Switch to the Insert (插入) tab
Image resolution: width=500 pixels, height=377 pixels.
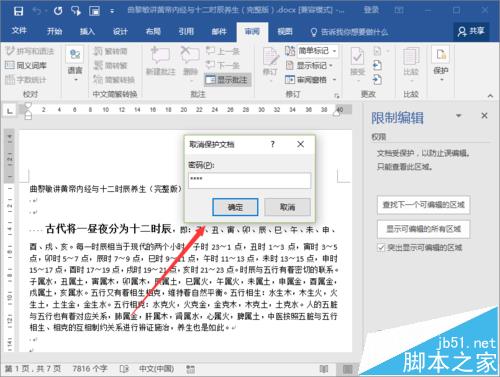[87, 31]
